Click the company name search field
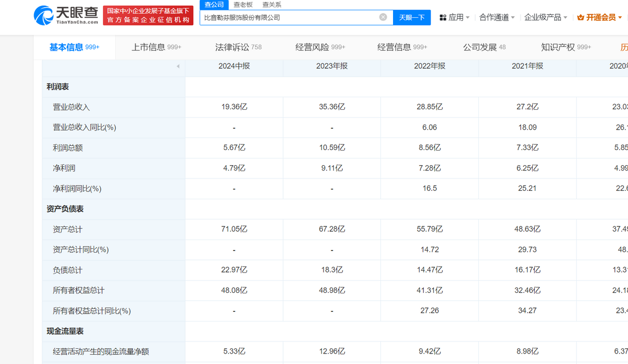Screen dimensions: 628x364 (x=288, y=17)
